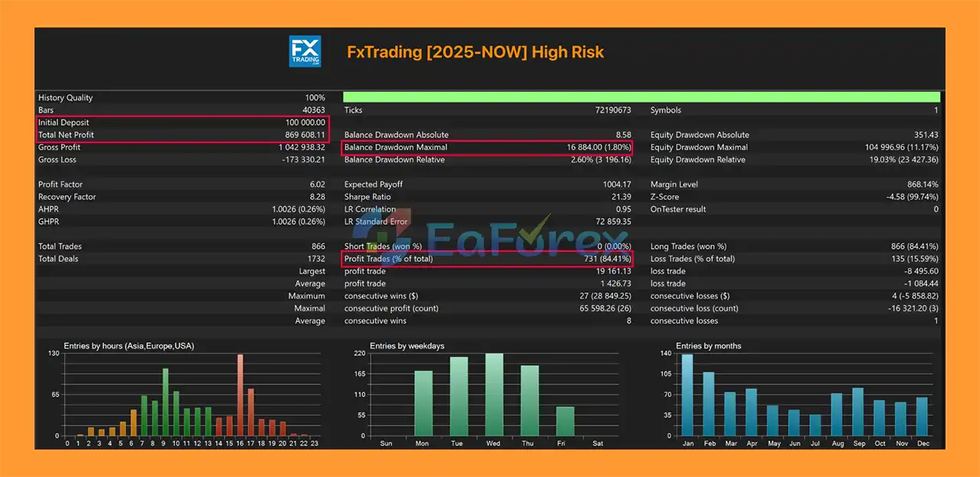Select the Wed bar in weekdays chart
The image size is (980, 477).
point(495,395)
